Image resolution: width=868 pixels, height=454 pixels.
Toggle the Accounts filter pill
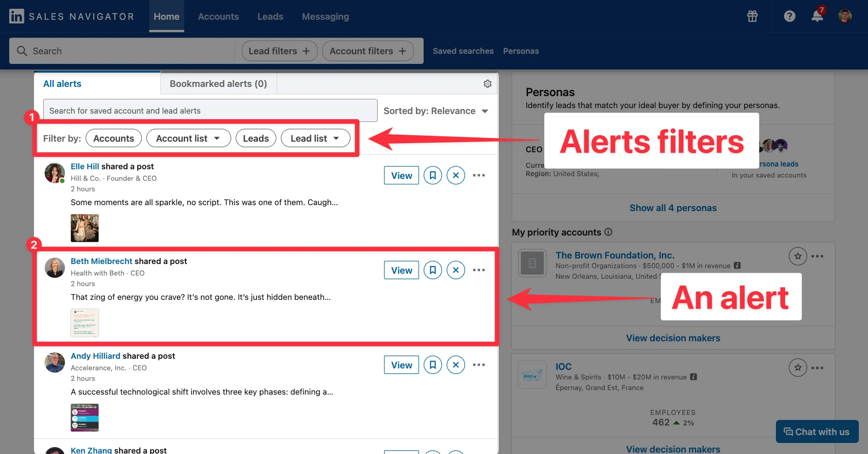coord(114,138)
